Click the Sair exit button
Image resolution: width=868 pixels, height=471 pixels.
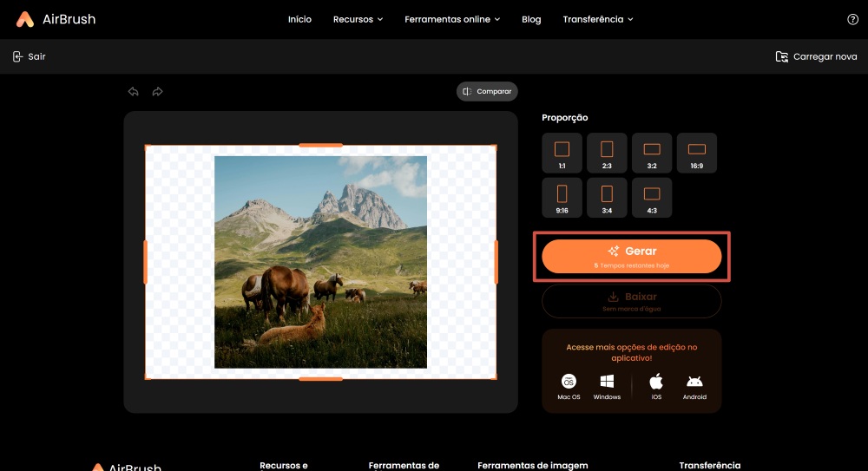[29, 56]
